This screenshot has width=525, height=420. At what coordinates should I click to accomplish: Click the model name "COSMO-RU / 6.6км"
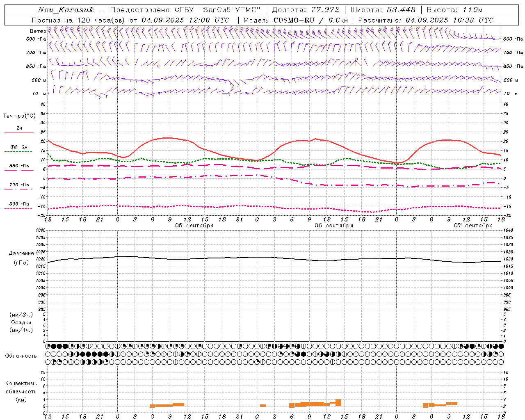click(x=311, y=20)
